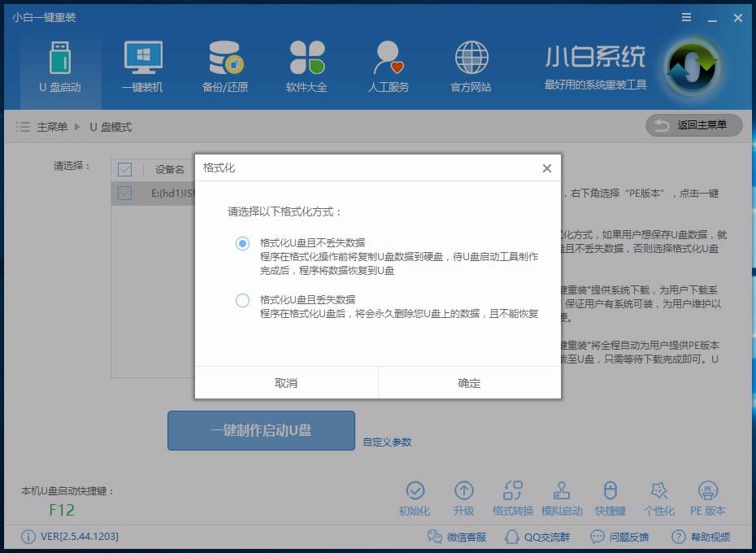756x553 pixels.
Task: Open the 格式转换 format conversion tool
Action: tap(514, 497)
